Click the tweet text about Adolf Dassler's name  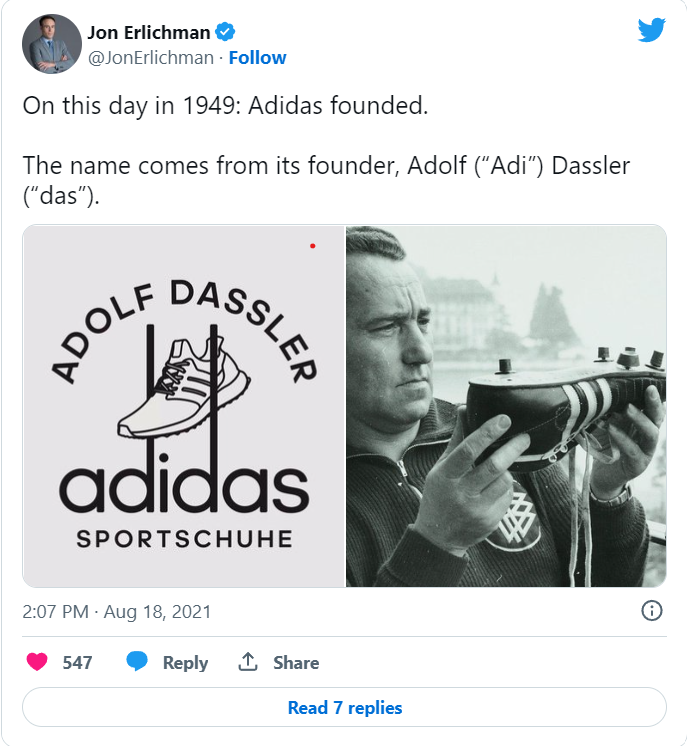tap(326, 180)
